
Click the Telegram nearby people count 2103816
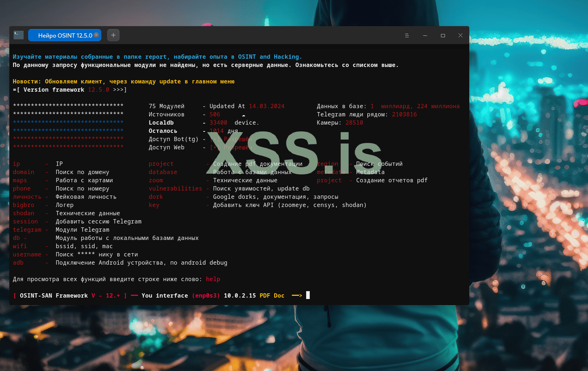click(x=405, y=114)
